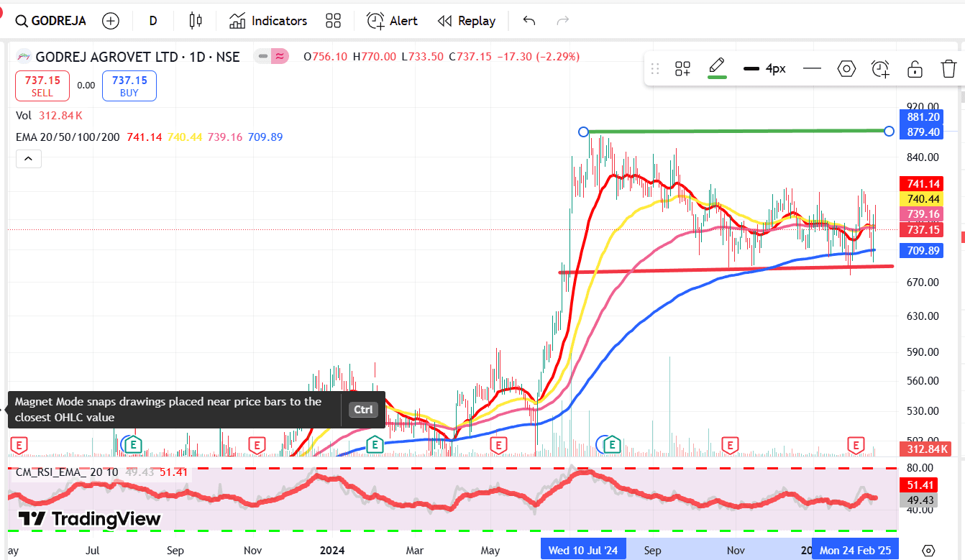Click the O756.10 open value

click(326, 56)
